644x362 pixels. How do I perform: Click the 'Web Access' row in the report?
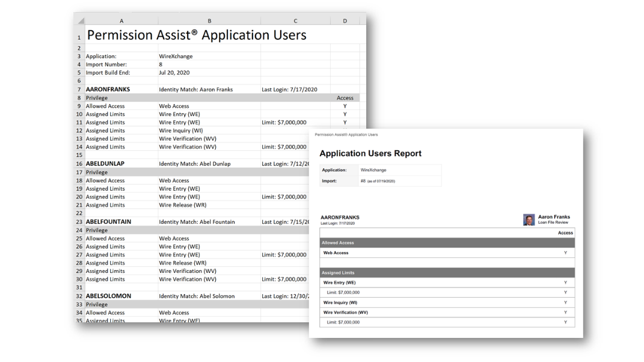point(447,253)
